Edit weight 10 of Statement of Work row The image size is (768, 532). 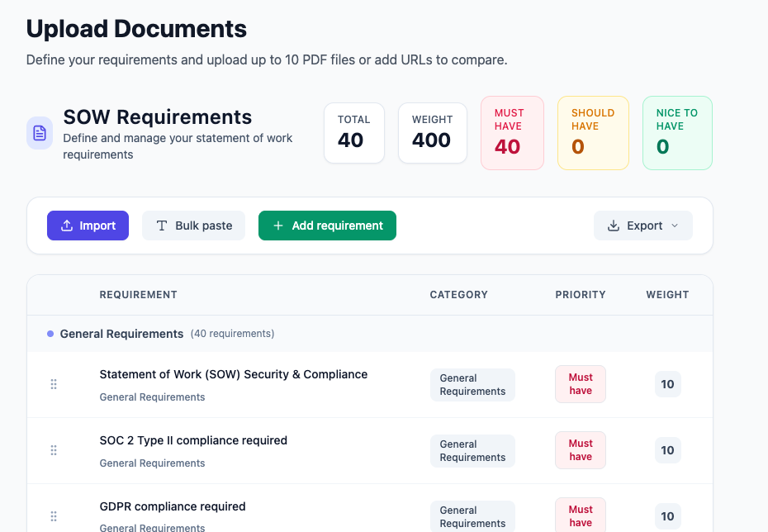click(667, 384)
